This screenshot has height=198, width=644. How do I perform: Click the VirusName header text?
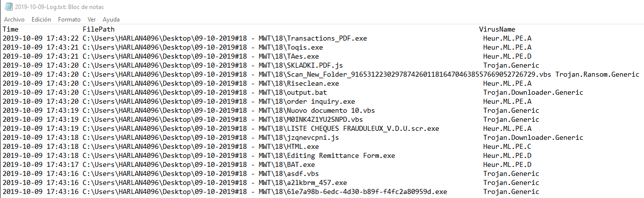tap(497, 30)
